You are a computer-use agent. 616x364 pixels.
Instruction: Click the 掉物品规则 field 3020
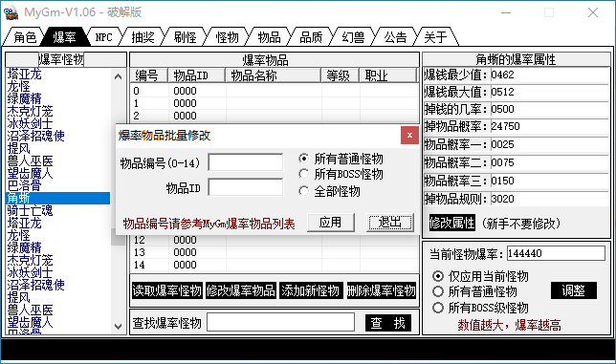pos(549,199)
